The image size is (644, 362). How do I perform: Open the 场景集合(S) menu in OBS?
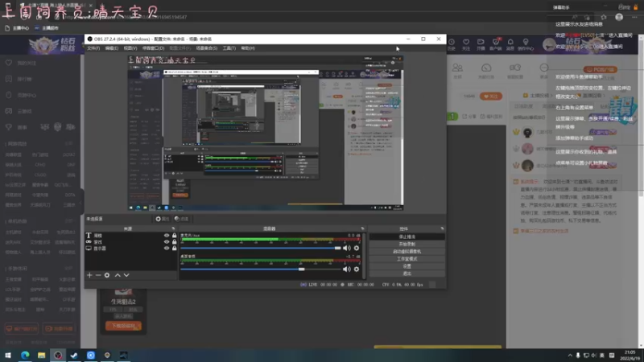tap(207, 48)
